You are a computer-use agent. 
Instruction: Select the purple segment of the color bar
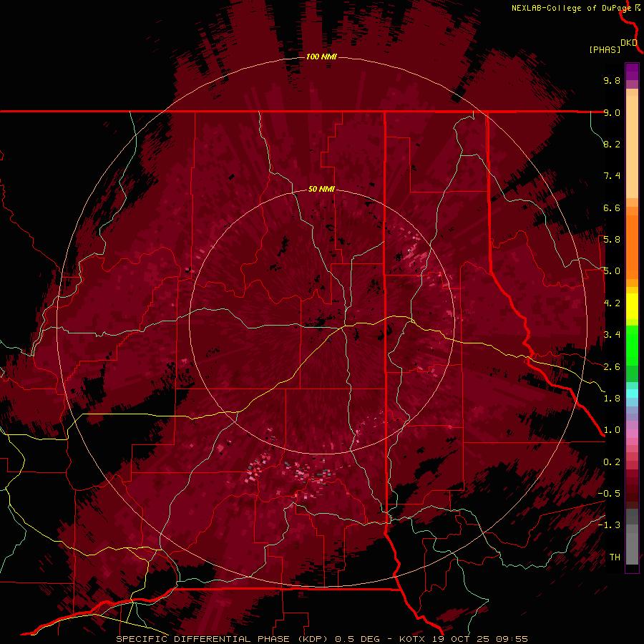[x=632, y=72]
